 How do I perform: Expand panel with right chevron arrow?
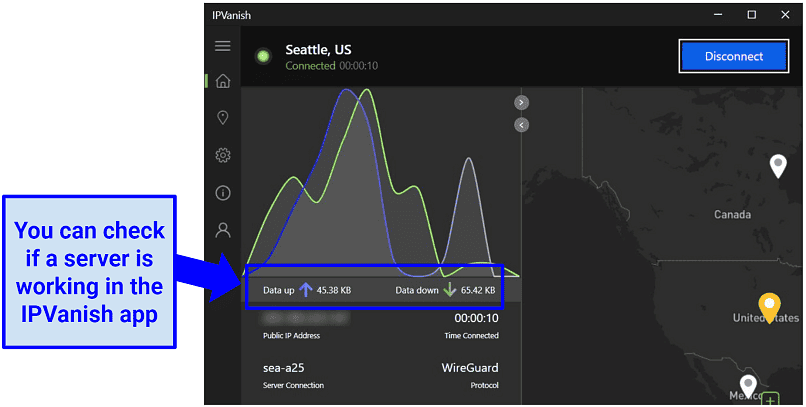[521, 103]
